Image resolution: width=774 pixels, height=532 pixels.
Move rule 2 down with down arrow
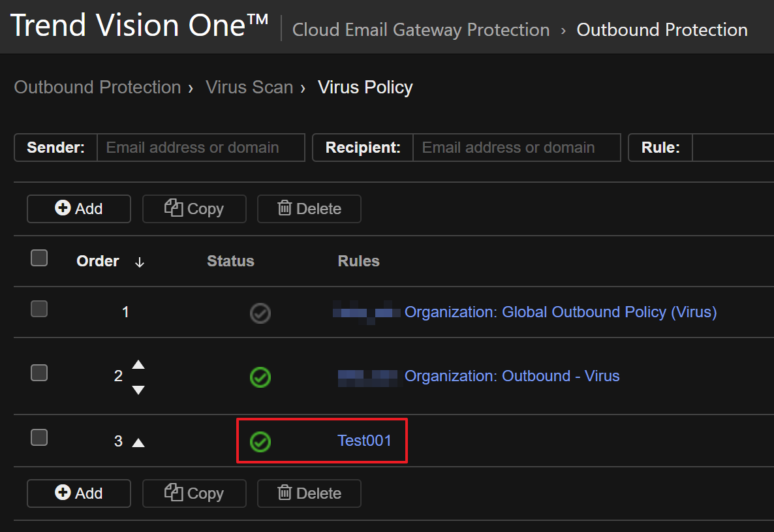coord(138,390)
